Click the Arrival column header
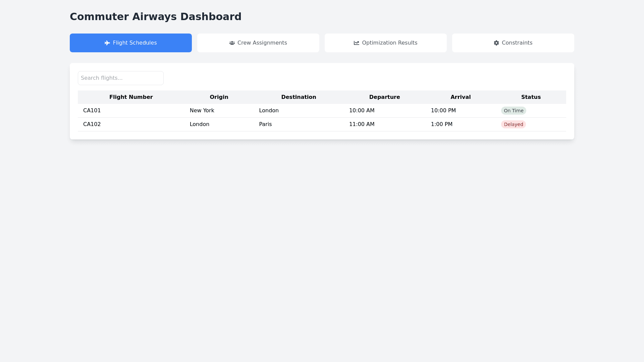This screenshot has width=644, height=362. pos(461,97)
